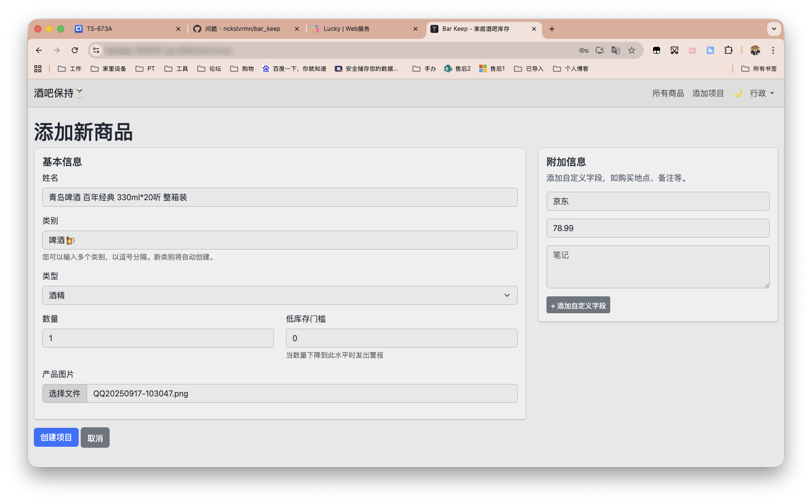The height and width of the screenshot is (504, 812).
Task: Open the 行政 dropdown menu
Action: (x=762, y=93)
